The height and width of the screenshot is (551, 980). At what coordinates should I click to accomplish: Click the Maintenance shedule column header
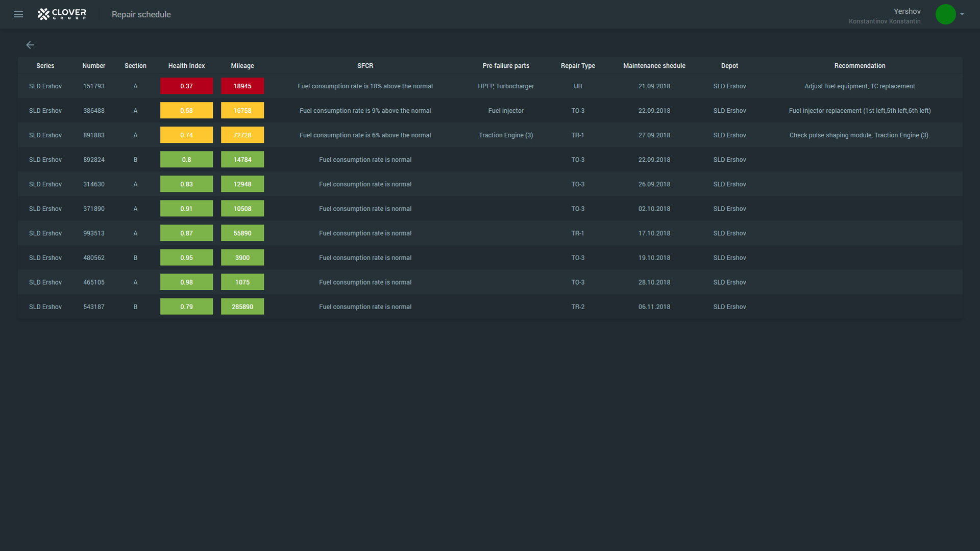(654, 66)
